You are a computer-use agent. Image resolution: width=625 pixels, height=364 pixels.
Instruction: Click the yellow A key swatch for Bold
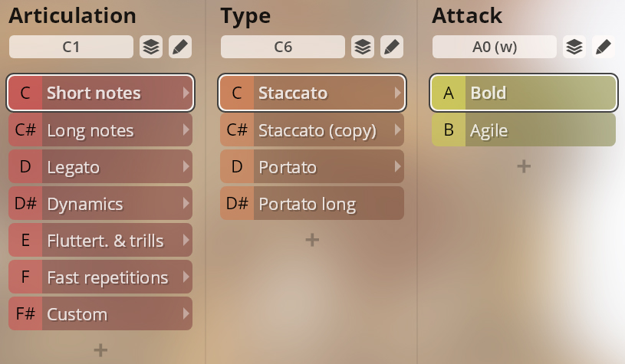tap(449, 93)
